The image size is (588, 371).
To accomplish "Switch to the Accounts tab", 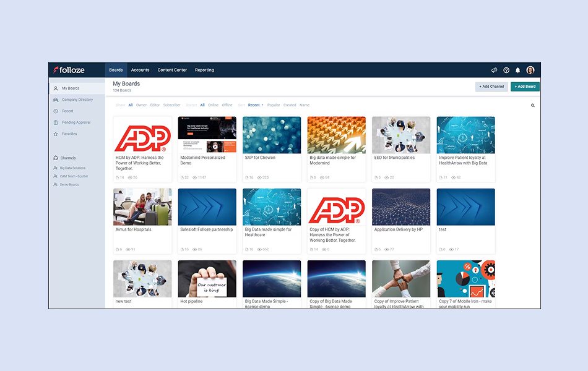I will pos(141,70).
